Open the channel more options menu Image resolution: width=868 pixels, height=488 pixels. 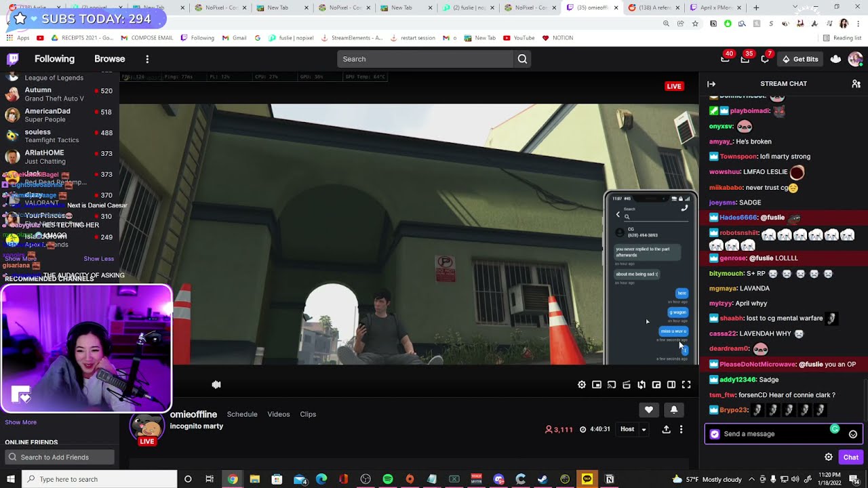click(x=681, y=429)
